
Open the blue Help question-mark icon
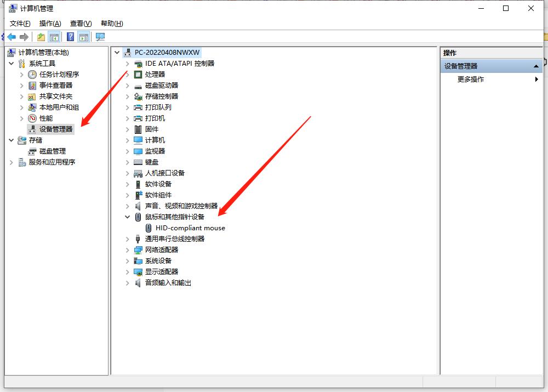click(x=70, y=37)
